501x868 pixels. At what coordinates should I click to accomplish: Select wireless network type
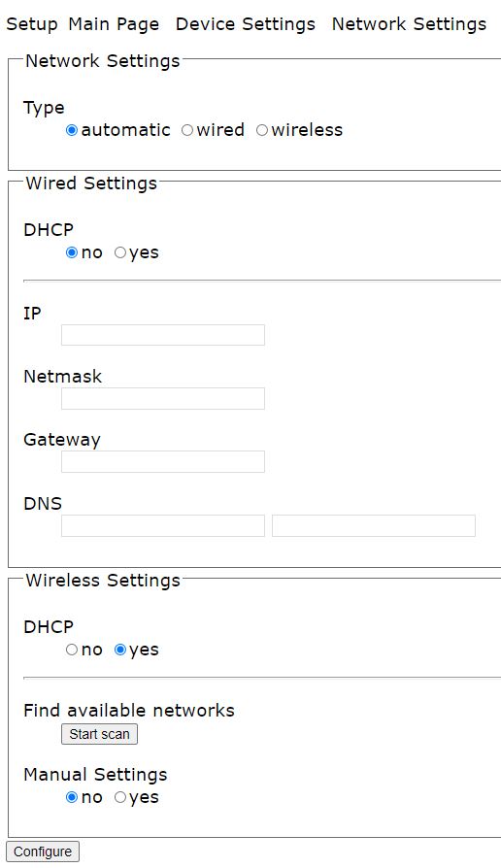coord(262,130)
